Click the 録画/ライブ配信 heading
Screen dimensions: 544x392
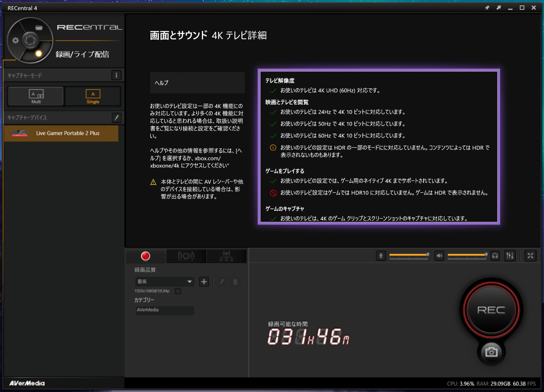click(x=82, y=54)
